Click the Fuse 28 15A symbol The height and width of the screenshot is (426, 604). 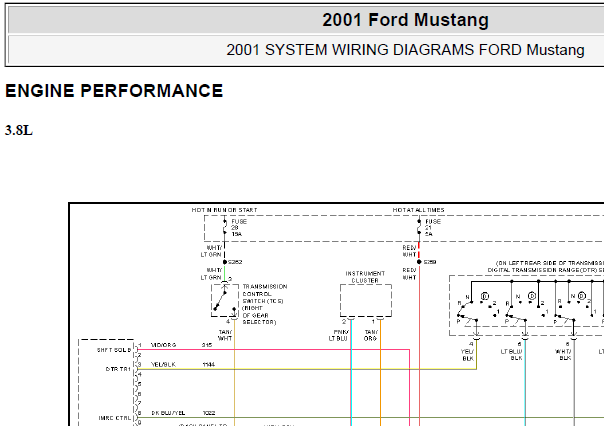(225, 227)
